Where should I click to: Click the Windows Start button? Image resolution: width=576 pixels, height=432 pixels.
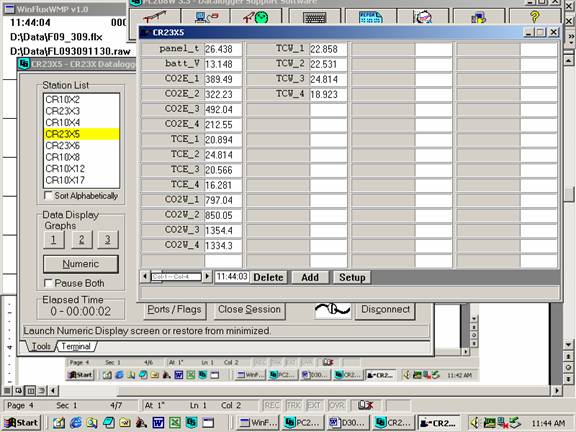point(21,423)
